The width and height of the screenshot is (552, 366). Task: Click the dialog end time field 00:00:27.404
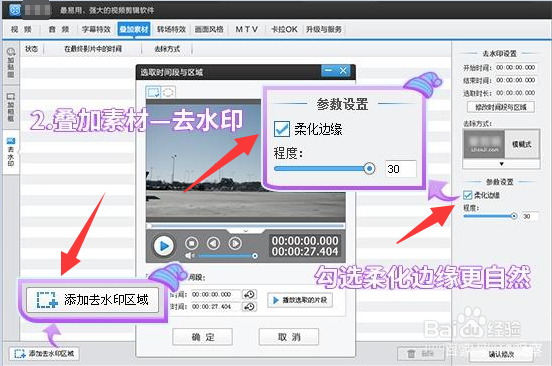pos(215,307)
